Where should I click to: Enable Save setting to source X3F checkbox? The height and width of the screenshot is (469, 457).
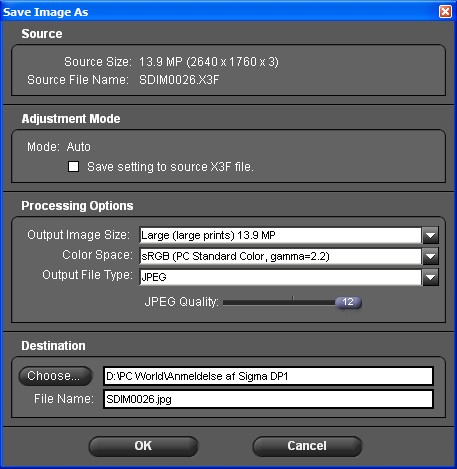(x=73, y=166)
